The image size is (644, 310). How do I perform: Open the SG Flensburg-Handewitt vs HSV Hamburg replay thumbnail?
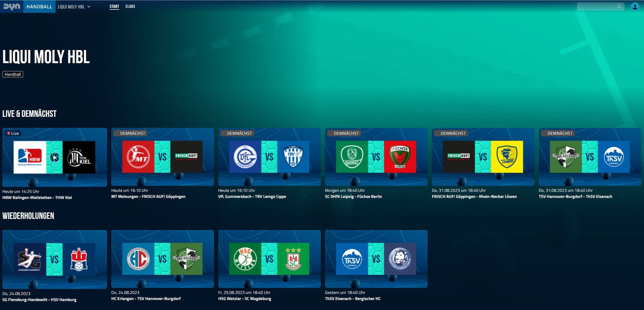coord(55,259)
